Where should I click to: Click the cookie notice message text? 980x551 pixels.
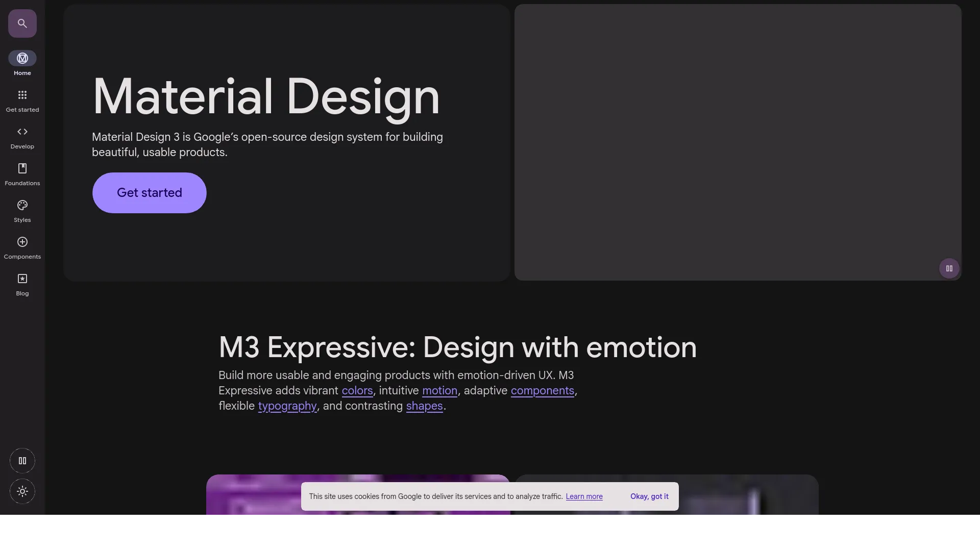click(x=436, y=496)
